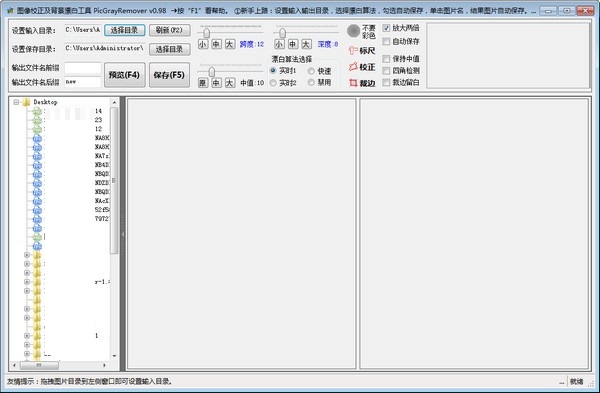
Task: Select the blue image icon in row NATz
Action: (37, 156)
